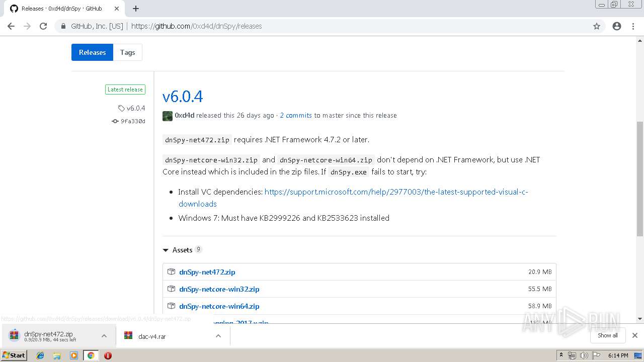Click the dac-v4.rar download file icon
This screenshot has width=644, height=362.
click(128, 336)
